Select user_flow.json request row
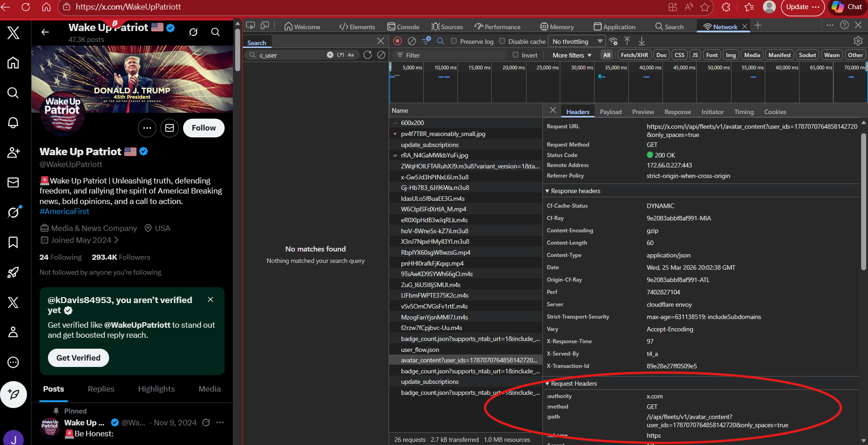Screen dimensions: 868x445 tap(466, 350)
